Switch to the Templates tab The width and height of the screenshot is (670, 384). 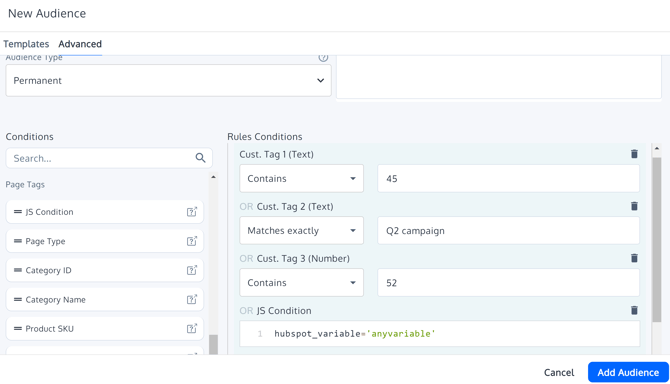pos(26,44)
